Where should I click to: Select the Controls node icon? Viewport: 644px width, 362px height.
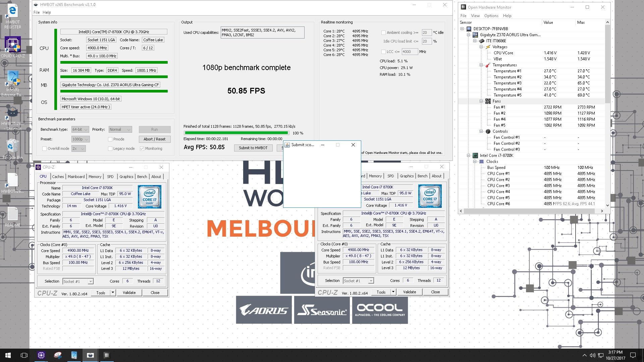point(488,131)
